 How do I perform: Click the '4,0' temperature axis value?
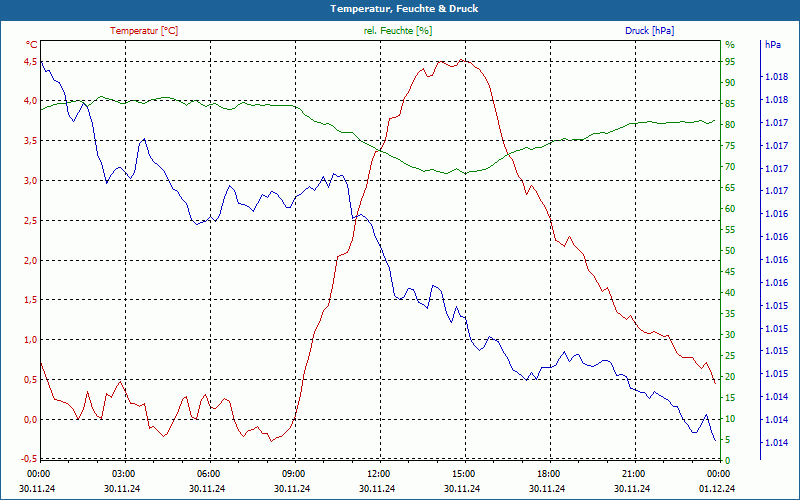[x=31, y=101]
